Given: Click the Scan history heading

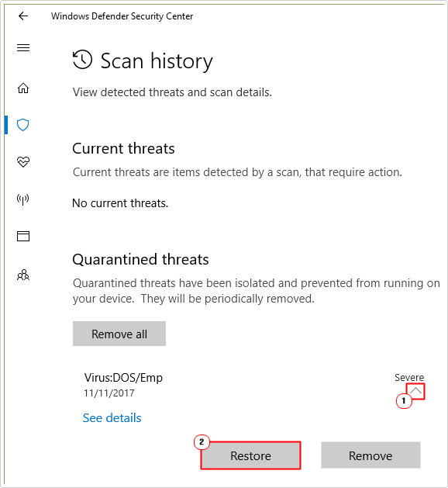Looking at the screenshot, I should (157, 61).
